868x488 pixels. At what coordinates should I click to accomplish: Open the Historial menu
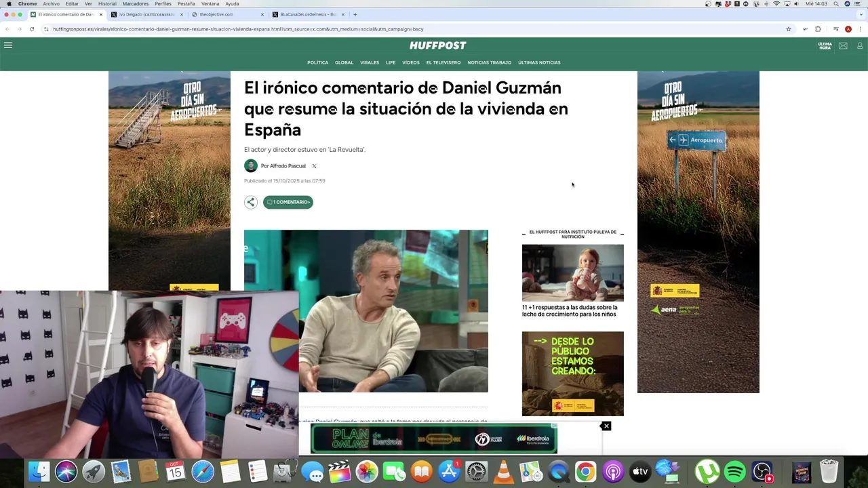[x=107, y=3]
